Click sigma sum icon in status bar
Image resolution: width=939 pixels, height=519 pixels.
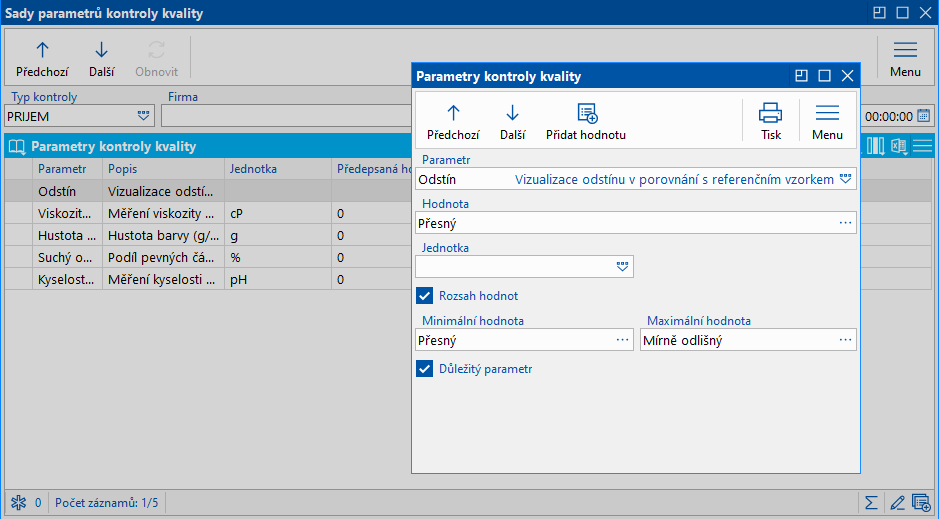871,502
